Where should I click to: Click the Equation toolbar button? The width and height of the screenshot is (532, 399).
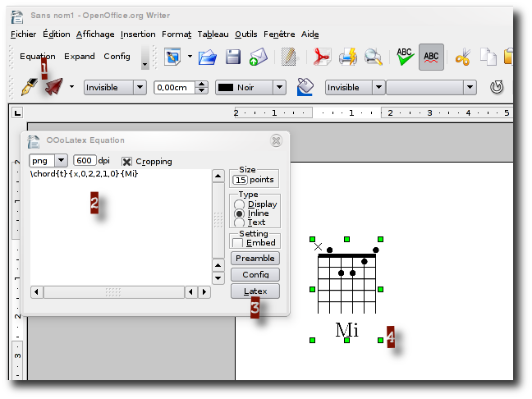37,57
